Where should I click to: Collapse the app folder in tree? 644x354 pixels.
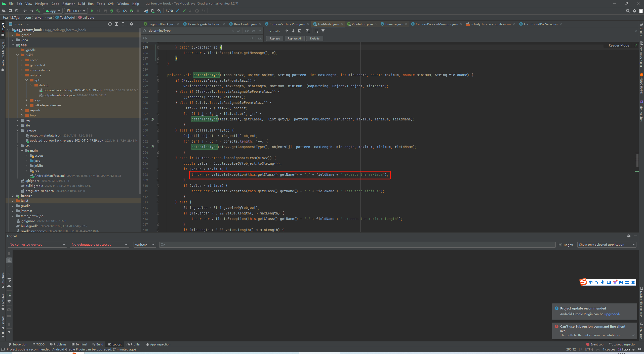click(x=13, y=45)
